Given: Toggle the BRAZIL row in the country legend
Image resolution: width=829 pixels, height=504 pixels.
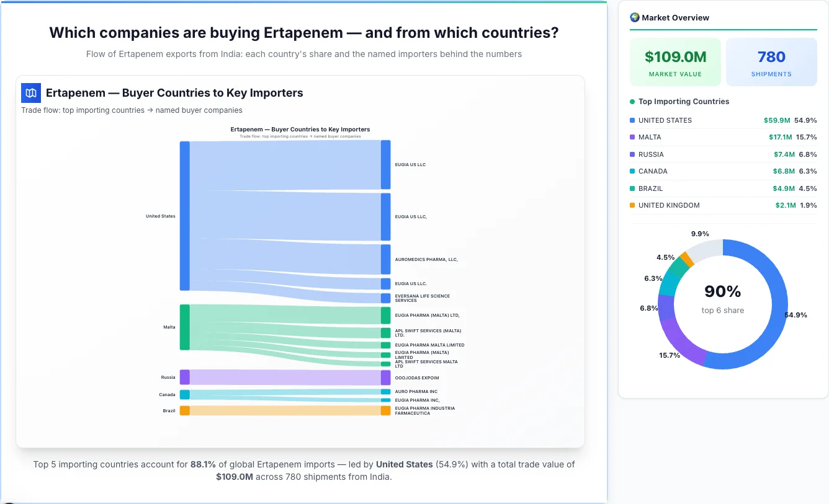Looking at the screenshot, I should pos(723,188).
